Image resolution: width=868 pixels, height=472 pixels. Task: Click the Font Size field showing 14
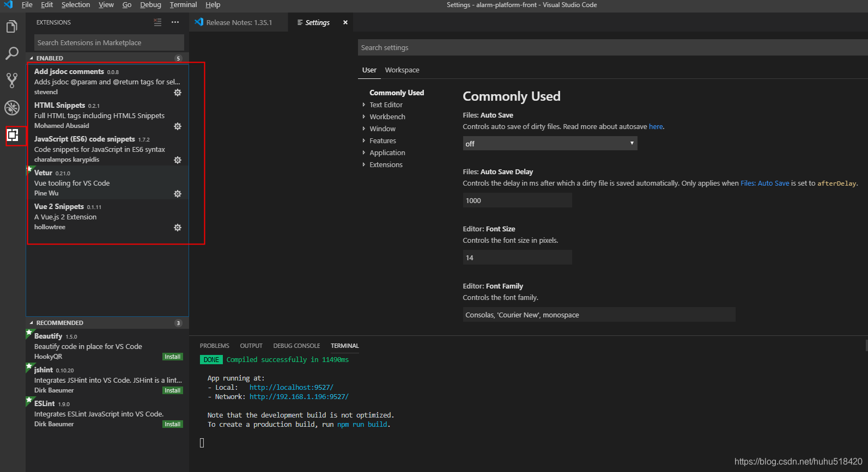click(517, 258)
